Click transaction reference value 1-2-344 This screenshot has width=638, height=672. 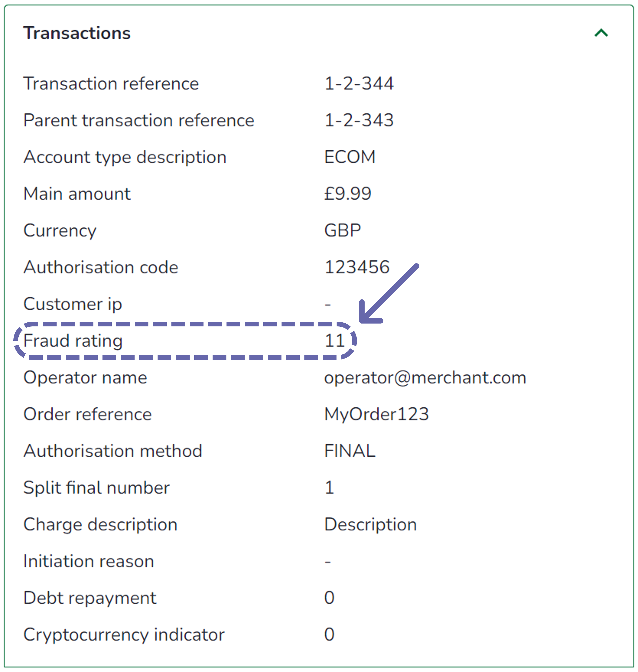point(359,83)
